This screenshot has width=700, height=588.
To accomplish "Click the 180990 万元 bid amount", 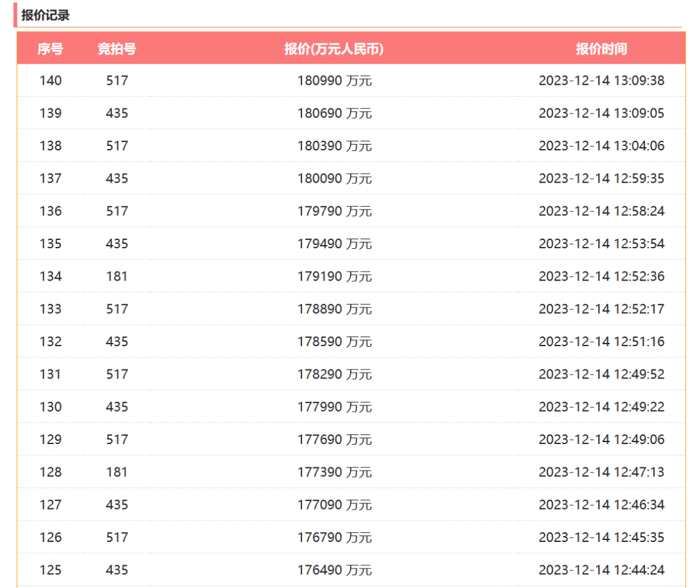I will click(x=334, y=80).
